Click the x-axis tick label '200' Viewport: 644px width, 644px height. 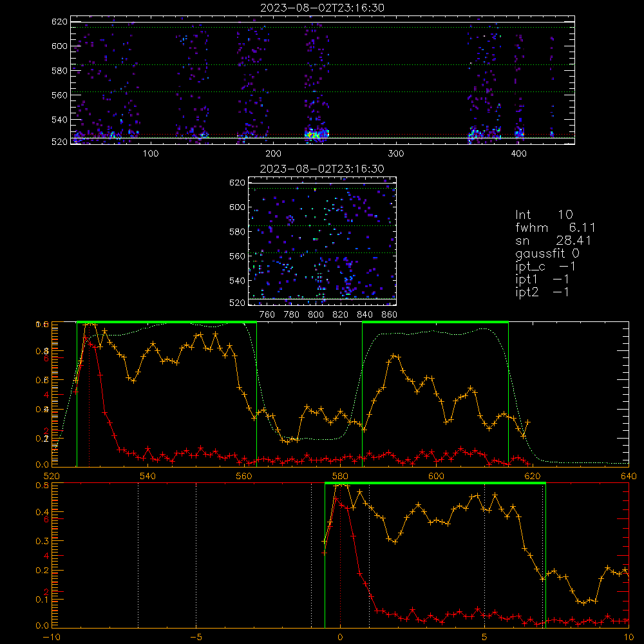point(273,154)
